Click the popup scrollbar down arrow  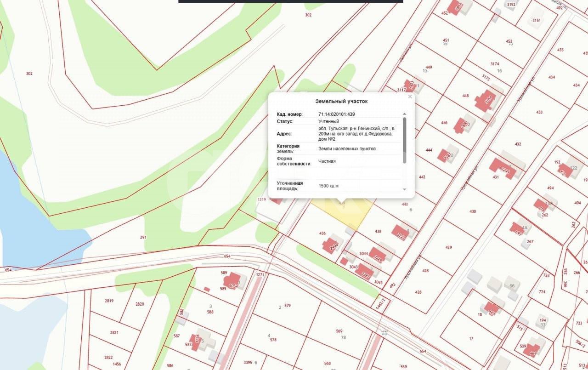(404, 189)
